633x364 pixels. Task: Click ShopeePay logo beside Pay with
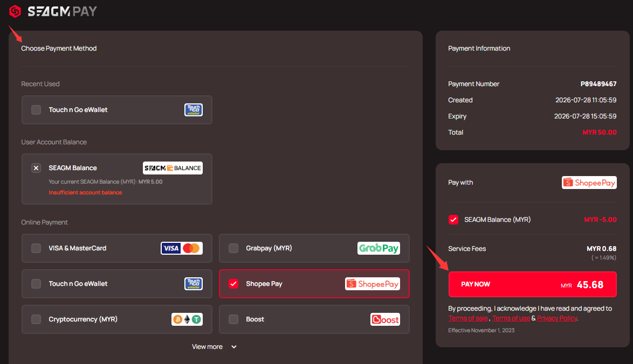(589, 183)
